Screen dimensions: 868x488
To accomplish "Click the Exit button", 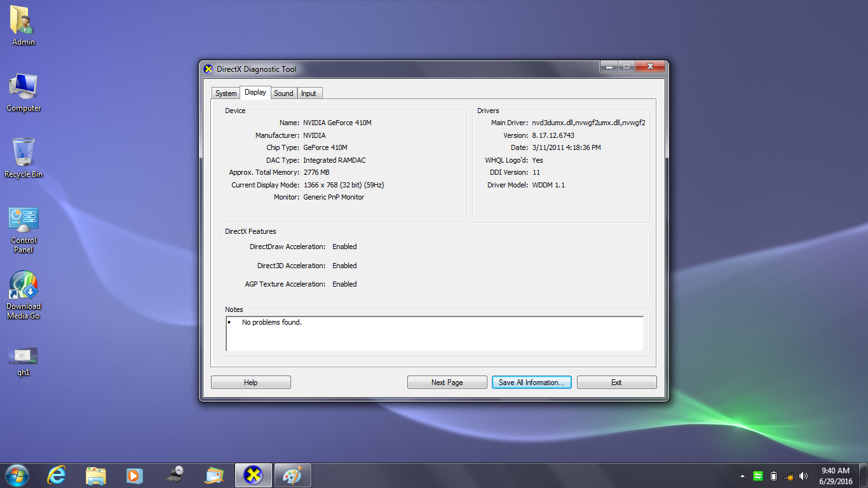I will [616, 382].
